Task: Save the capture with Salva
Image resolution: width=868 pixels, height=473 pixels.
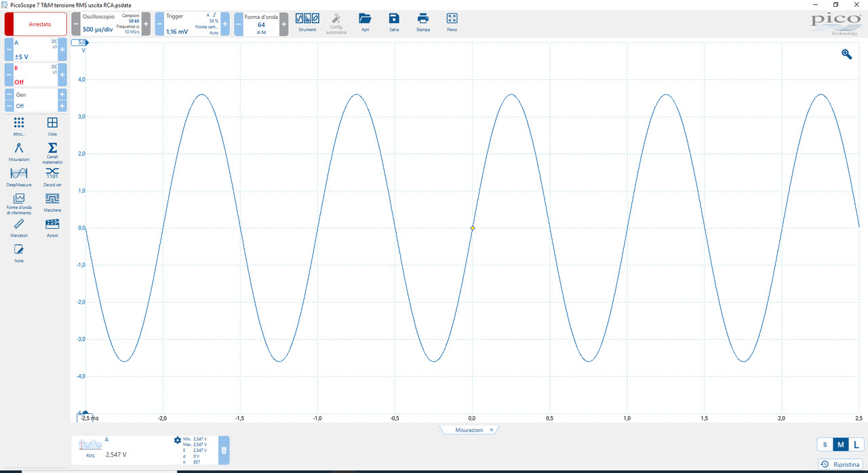Action: click(394, 22)
